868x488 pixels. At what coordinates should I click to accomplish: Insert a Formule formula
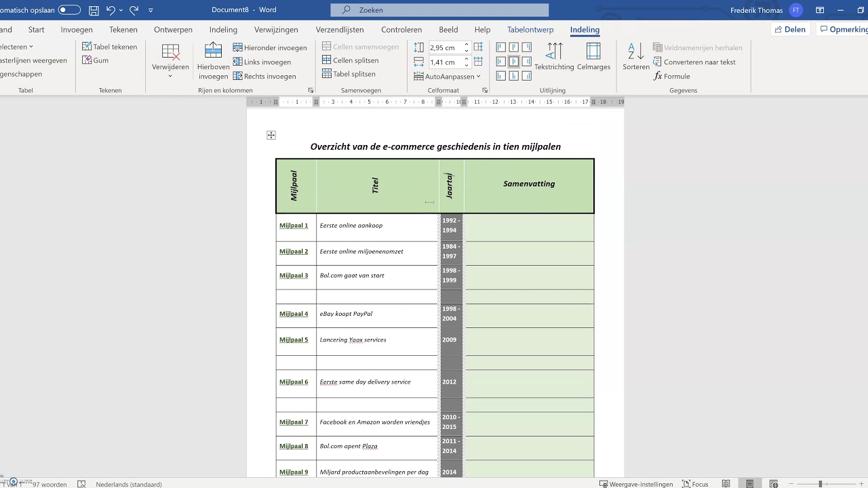[671, 76]
